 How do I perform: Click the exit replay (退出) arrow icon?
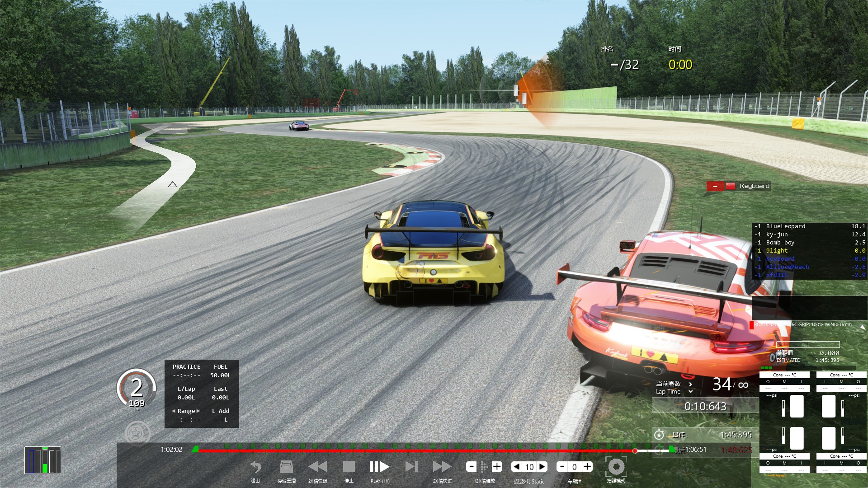(x=255, y=467)
